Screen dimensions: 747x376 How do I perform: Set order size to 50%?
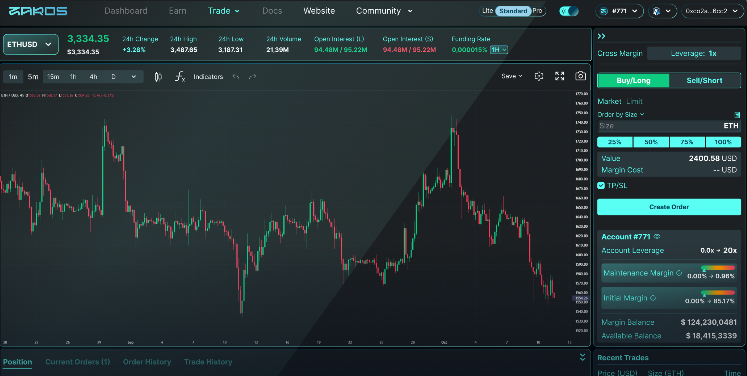click(651, 142)
